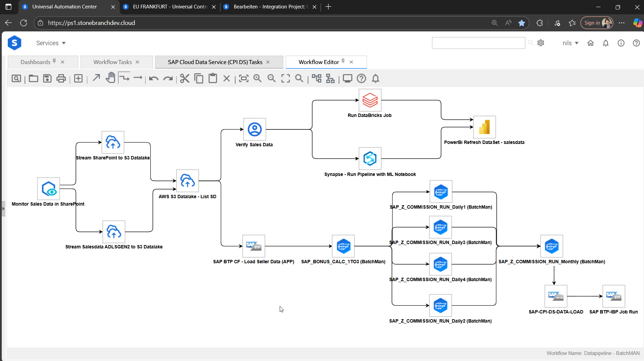Open the workflow folder icon in toolbar
The image size is (644, 361).
tap(33, 79)
